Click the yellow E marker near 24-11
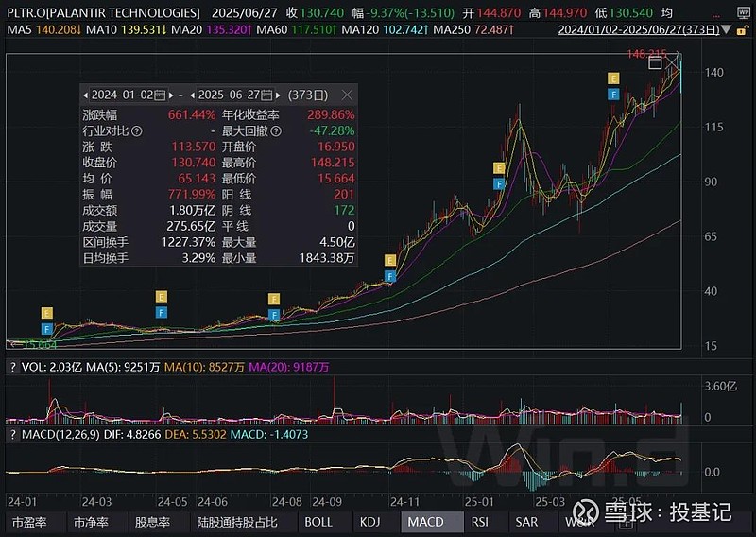756x537 pixels. [x=390, y=261]
